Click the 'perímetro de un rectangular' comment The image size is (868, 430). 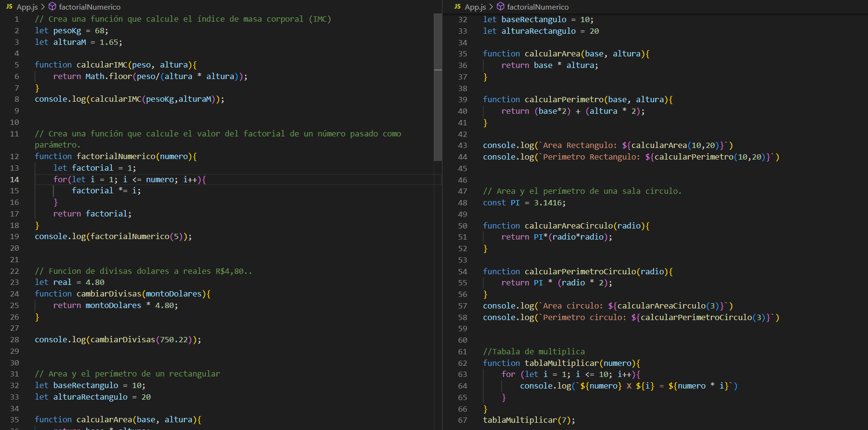127,374
